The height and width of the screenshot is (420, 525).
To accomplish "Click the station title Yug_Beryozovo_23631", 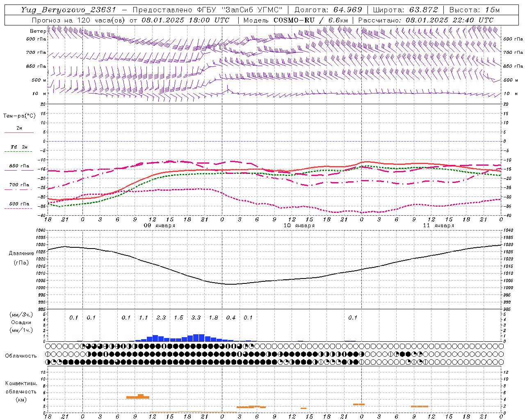I will tap(68, 10).
